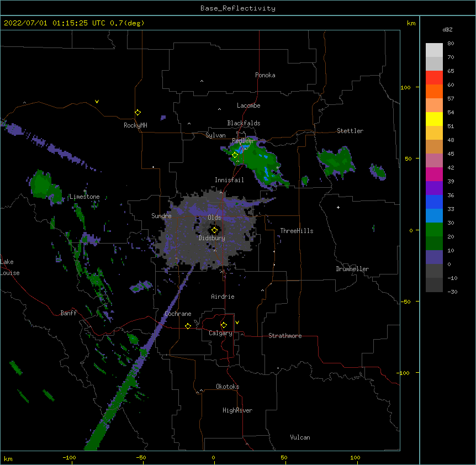The height and width of the screenshot is (465, 476).
Task: Click the Vulcan label
Action: [300, 437]
